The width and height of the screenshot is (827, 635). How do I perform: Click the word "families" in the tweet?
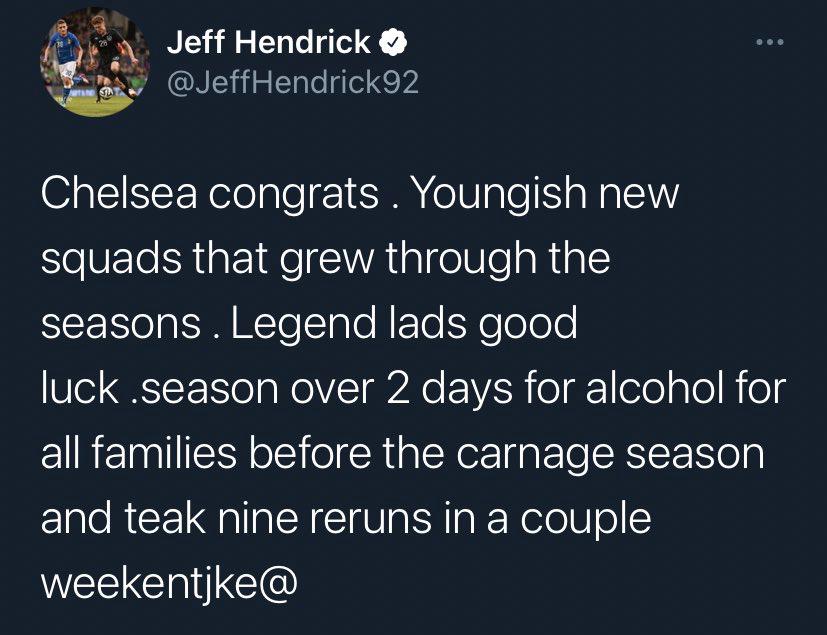164,454
